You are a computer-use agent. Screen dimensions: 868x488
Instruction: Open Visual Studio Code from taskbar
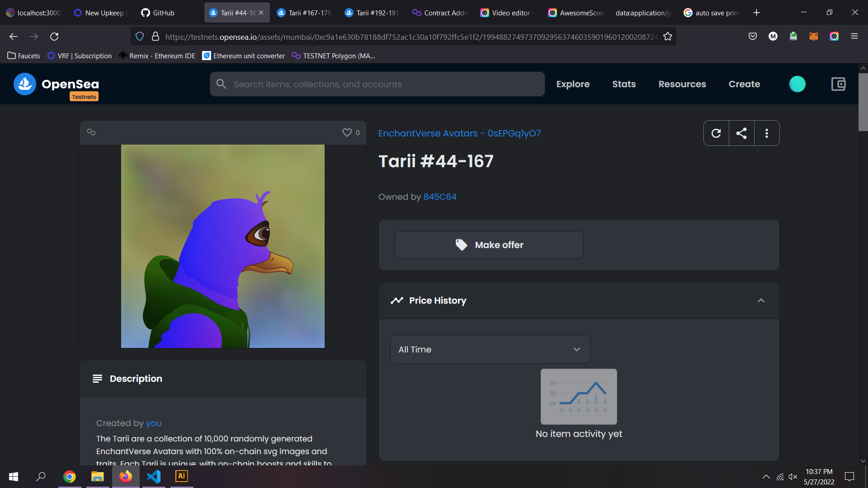[154, 476]
